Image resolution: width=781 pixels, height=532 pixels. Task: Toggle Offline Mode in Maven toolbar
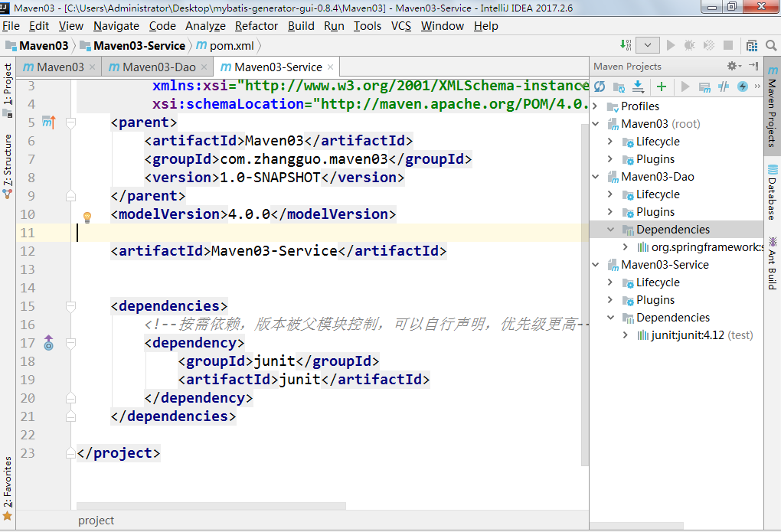pyautogui.click(x=724, y=86)
